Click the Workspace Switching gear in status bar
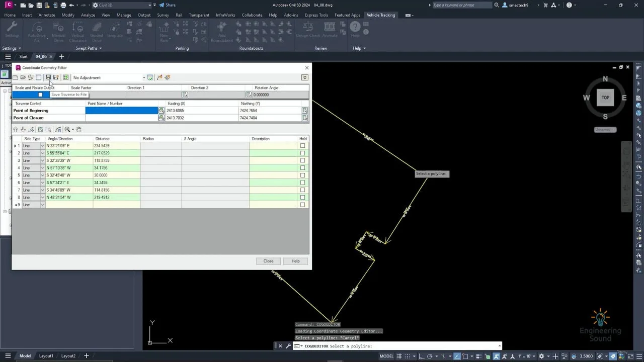The image size is (644, 362). 541,356
